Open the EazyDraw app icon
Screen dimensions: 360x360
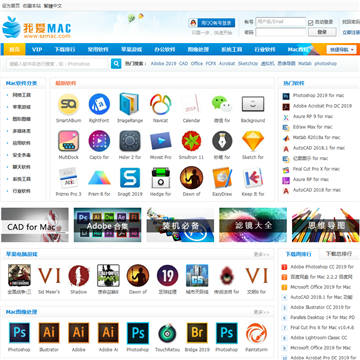[x=222, y=178]
